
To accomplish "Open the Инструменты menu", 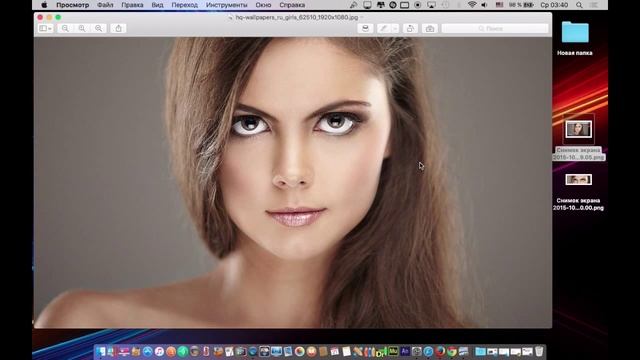I will (227, 5).
